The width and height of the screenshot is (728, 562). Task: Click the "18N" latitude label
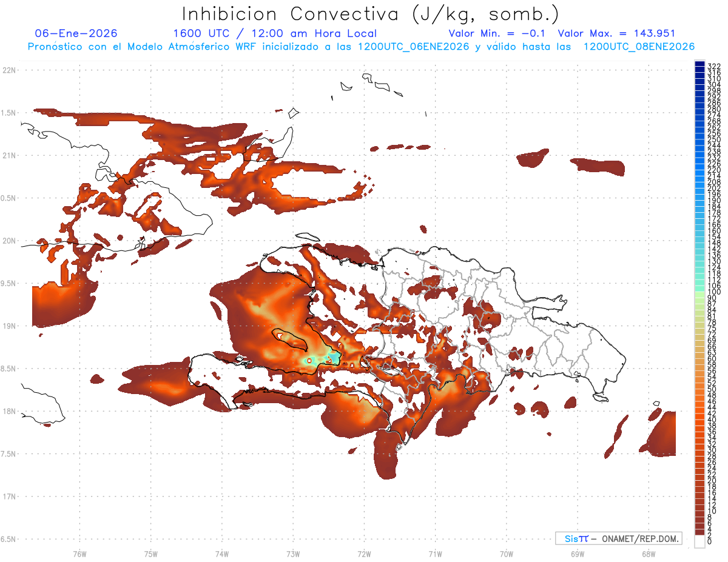tap(10, 411)
